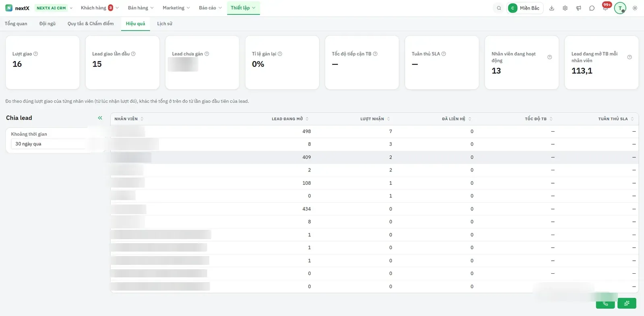Click the green phone call button
Viewport: 644px width, 316px height.
[605, 304]
